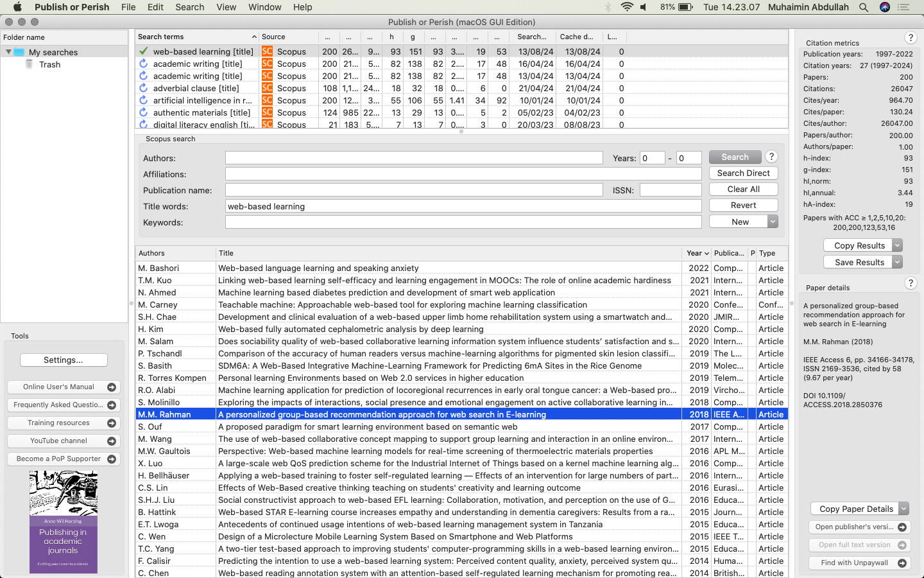Click Scopus icon in adverbial clause row
924x578 pixels.
[x=267, y=88]
